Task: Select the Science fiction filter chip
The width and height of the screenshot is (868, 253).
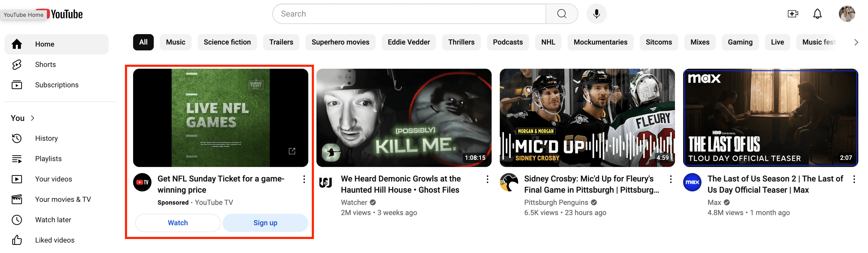Action: pos(227,42)
